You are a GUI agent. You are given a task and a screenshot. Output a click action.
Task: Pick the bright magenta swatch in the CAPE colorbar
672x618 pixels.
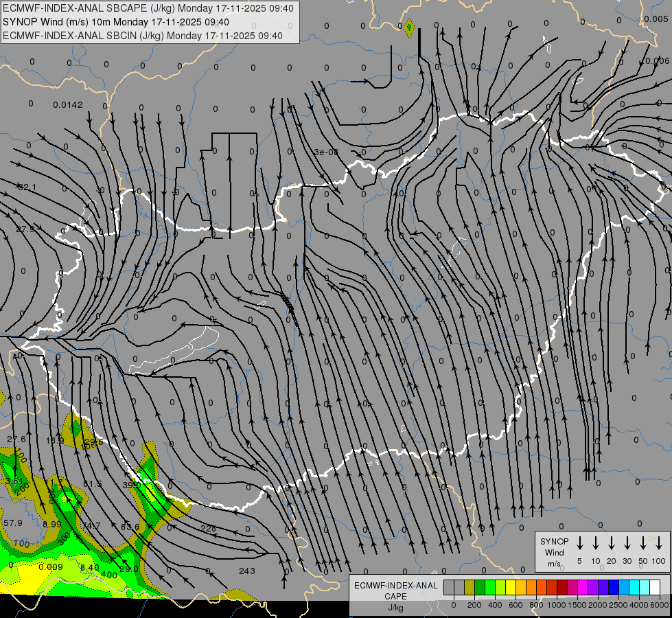coord(583,587)
